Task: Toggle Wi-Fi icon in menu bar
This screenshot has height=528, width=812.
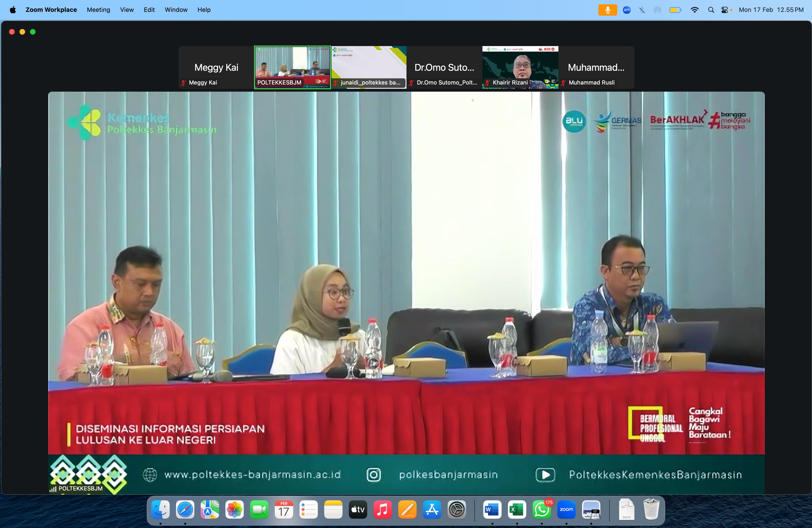Action: (x=694, y=10)
